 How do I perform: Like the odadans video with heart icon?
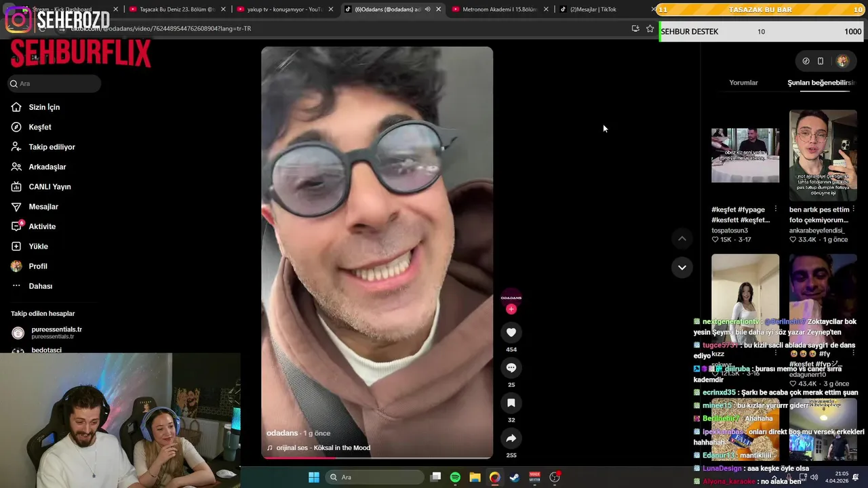[511, 332]
